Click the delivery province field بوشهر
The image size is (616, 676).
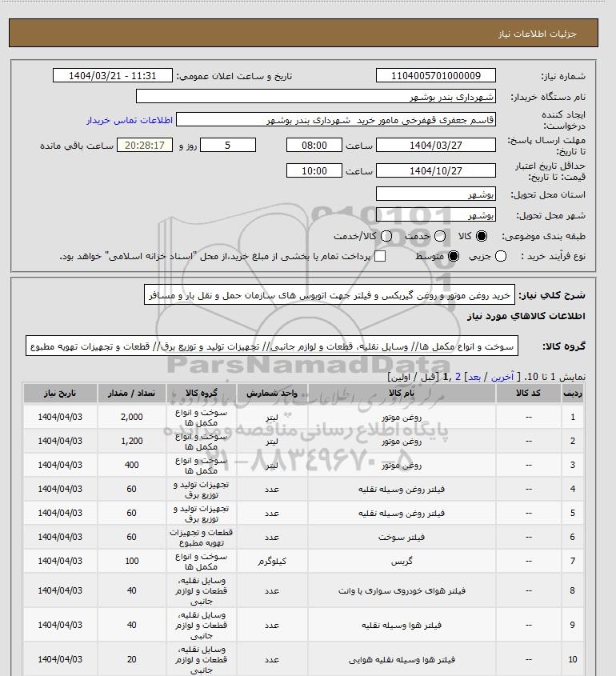click(436, 194)
